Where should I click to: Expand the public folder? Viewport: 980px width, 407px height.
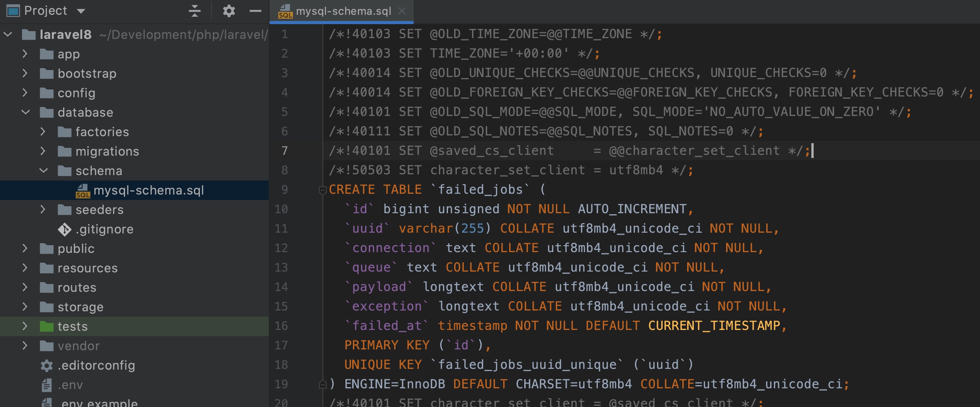tap(25, 248)
